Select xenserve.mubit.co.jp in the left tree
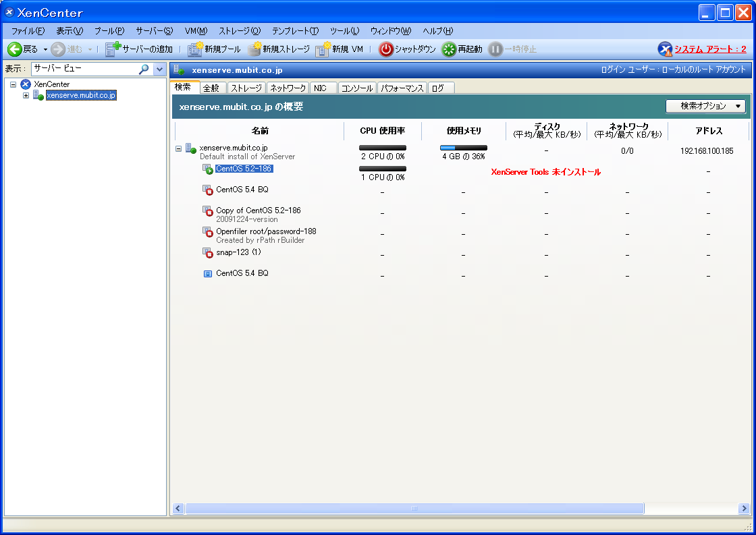Screen dimensions: 756x535 tap(81, 95)
